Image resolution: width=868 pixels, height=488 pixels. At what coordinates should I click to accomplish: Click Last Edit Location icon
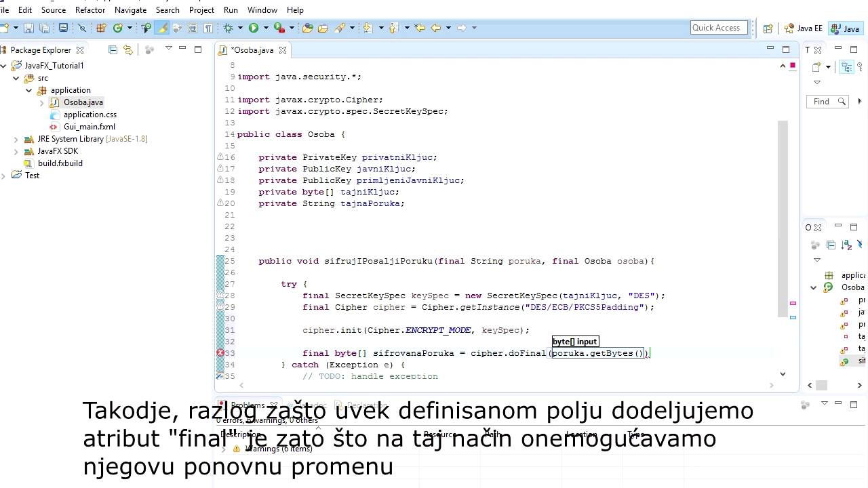pos(420,28)
